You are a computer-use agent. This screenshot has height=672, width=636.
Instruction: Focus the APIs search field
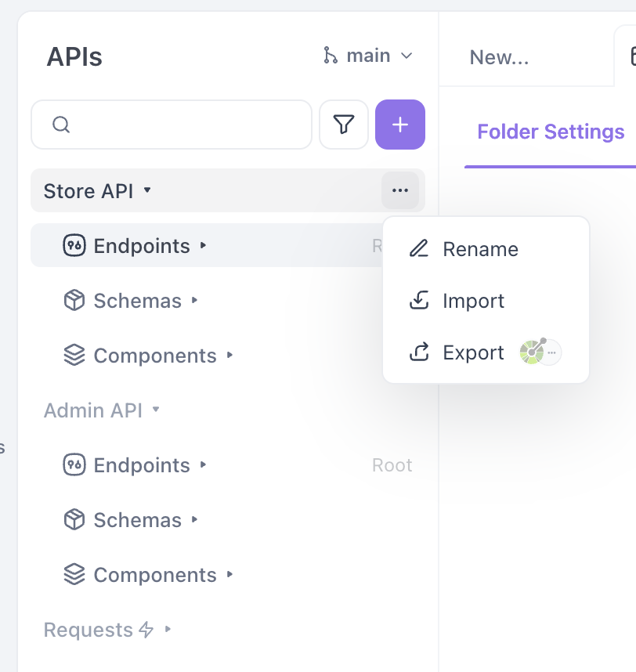(x=172, y=125)
